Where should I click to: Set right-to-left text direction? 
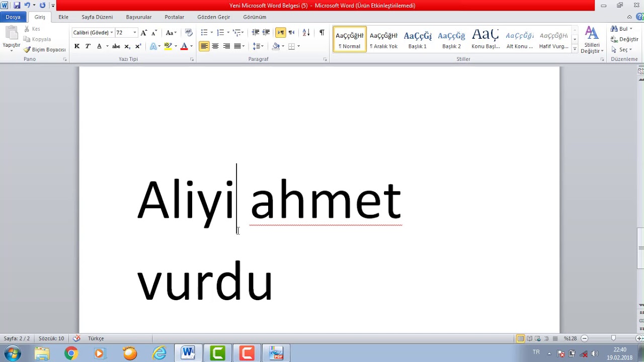(x=291, y=33)
